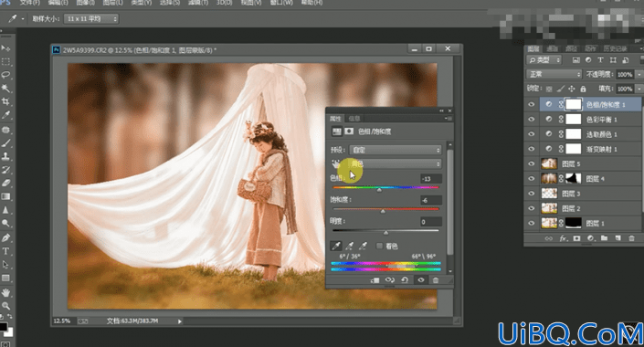
Task: Switch to the 信息 tab in Properties panel
Action: pos(354,119)
